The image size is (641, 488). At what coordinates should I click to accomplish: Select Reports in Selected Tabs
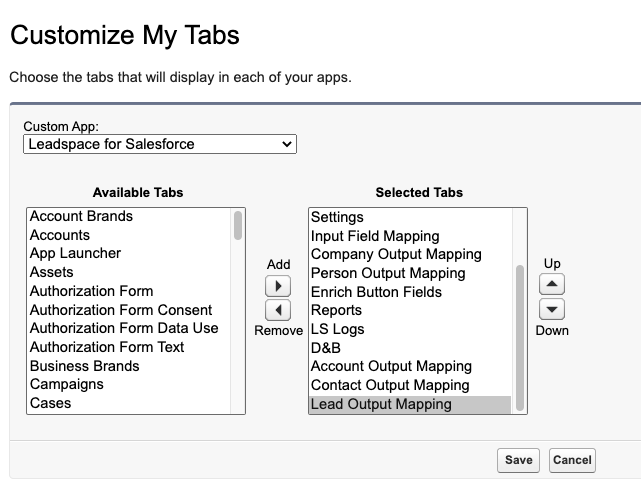tap(410, 310)
